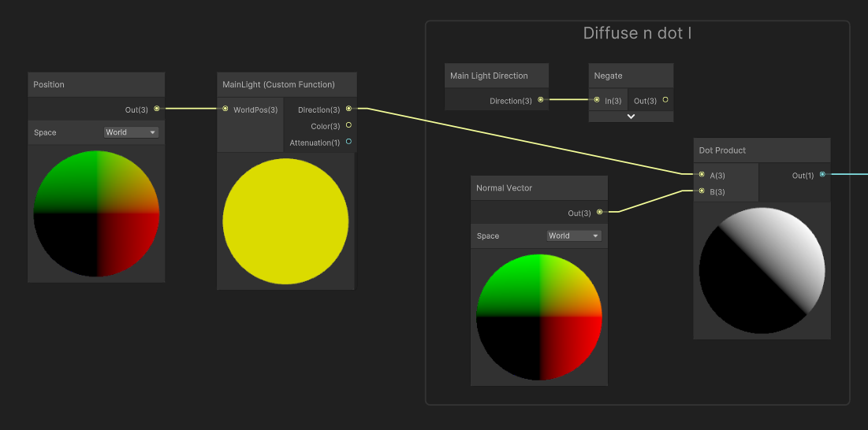Click the Attenuation(1) label text
Viewport: 868px width, 430px height.
315,143
